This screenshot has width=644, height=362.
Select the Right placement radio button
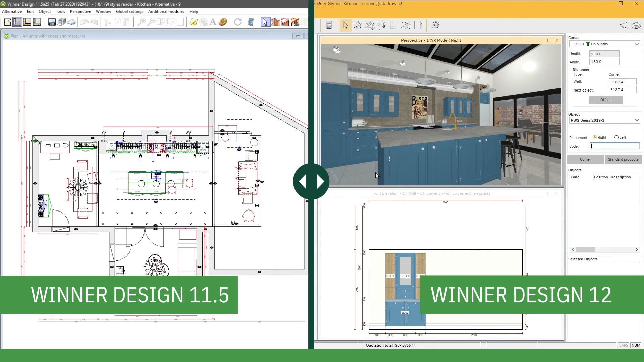[x=595, y=137]
